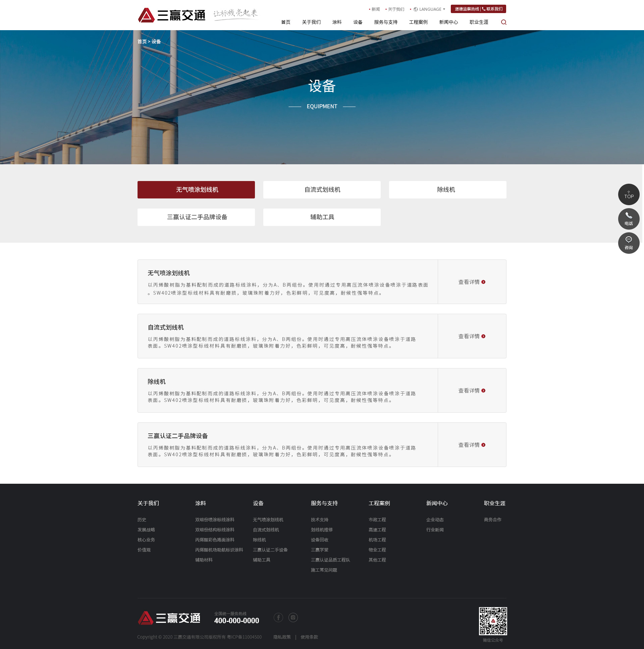Click the WeChat QR code in footer
Viewport: 644px width, 649px height.
[493, 621]
